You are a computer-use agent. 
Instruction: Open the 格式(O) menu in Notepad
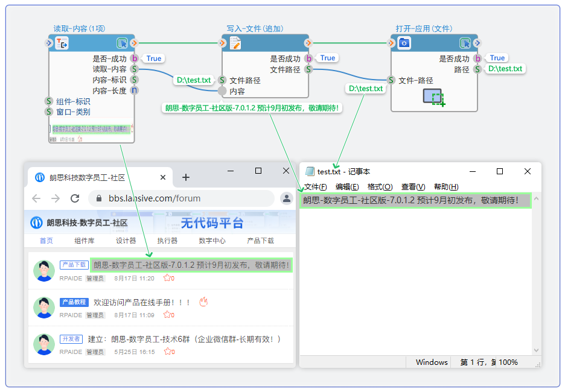click(x=380, y=187)
